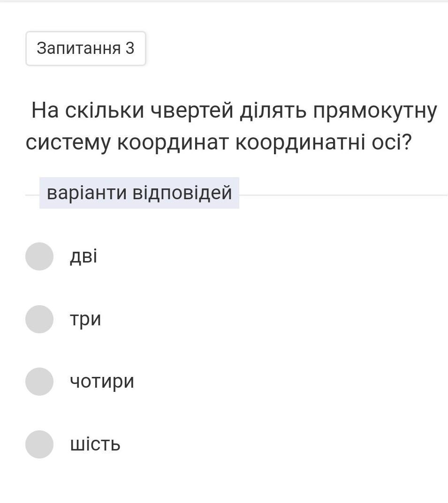448x503 pixels.
Task: Click the answer text три
Action: pos(85,319)
